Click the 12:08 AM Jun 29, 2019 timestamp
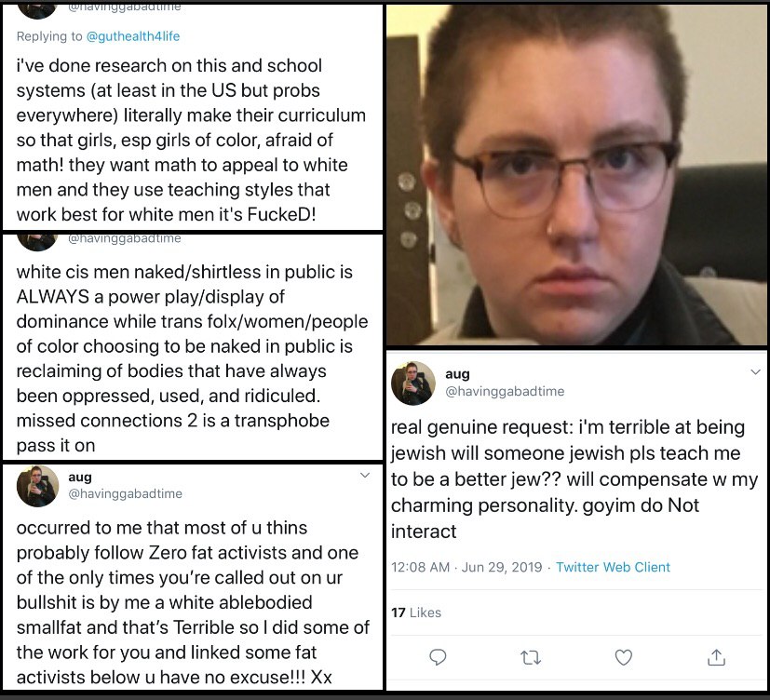This screenshot has height=700, width=770. tap(466, 567)
